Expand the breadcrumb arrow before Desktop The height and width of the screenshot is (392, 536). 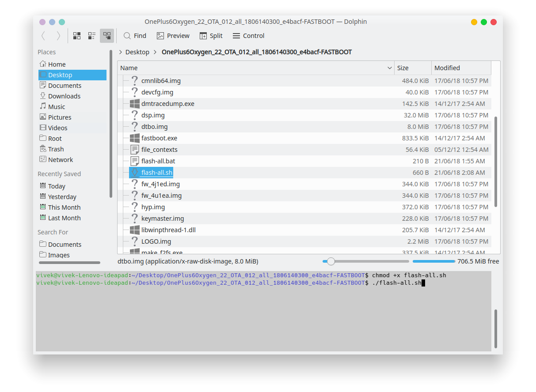pyautogui.click(x=121, y=52)
